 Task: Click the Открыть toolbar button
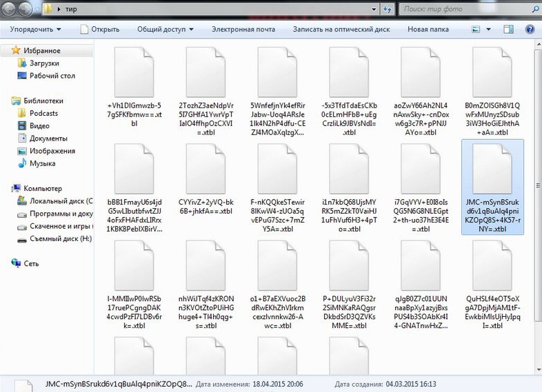tap(100, 30)
